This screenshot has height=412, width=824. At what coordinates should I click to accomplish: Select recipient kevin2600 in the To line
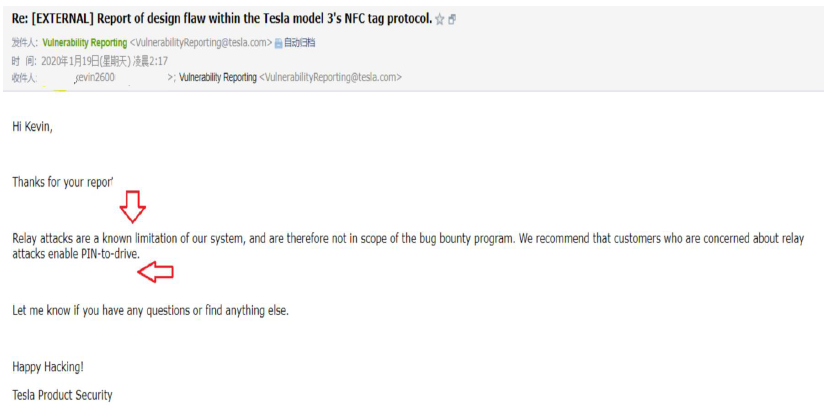click(94, 77)
